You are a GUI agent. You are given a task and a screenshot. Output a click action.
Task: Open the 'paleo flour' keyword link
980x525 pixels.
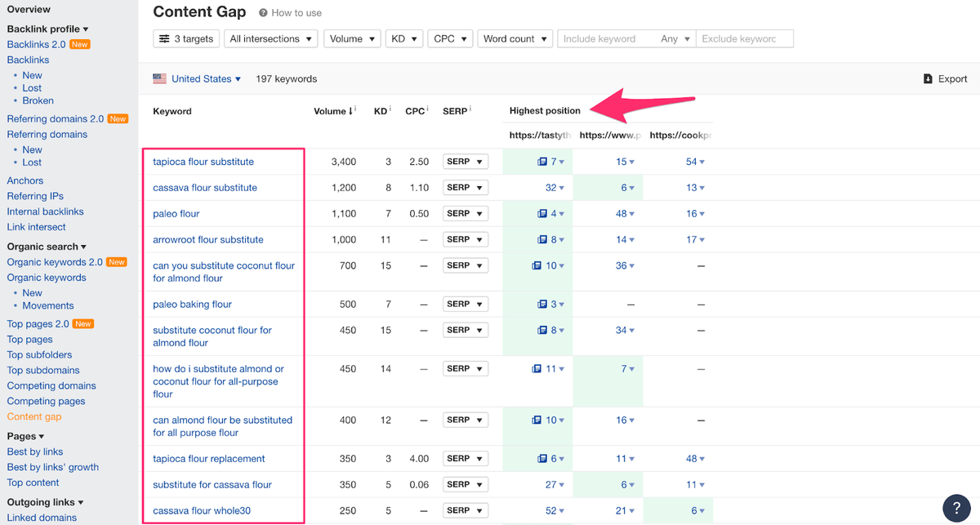click(x=176, y=214)
